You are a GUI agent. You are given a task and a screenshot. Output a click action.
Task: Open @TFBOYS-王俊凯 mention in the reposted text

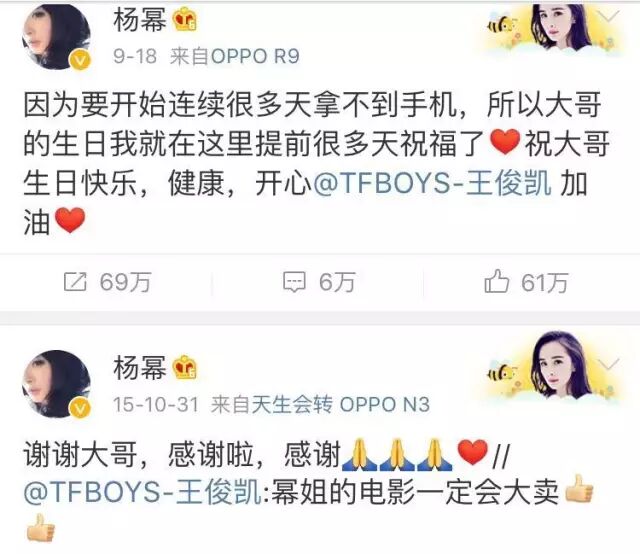tap(143, 492)
